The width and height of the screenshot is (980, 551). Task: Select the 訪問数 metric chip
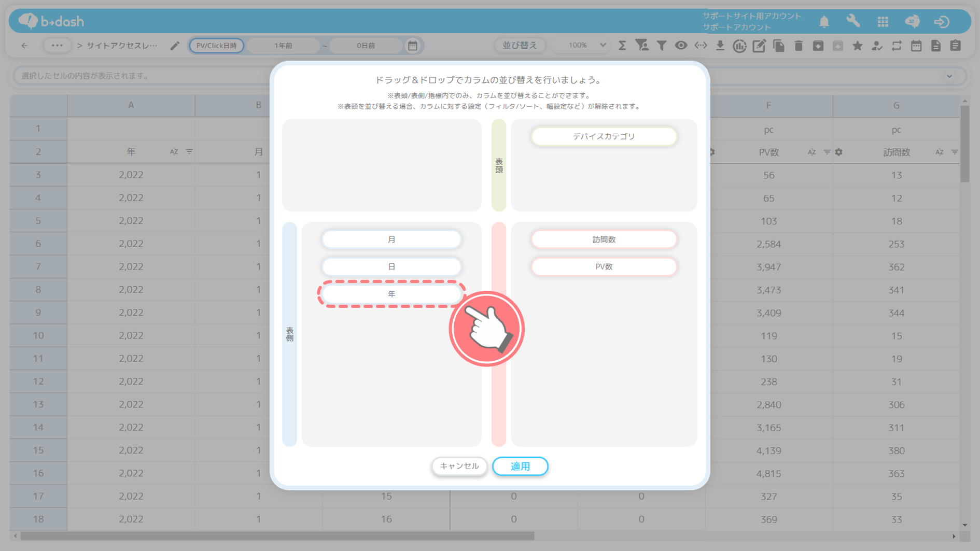604,239
